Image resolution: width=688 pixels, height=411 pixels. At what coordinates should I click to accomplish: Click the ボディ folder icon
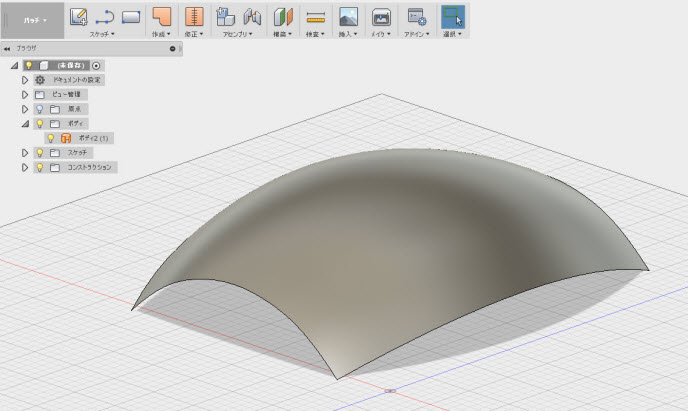(x=55, y=124)
